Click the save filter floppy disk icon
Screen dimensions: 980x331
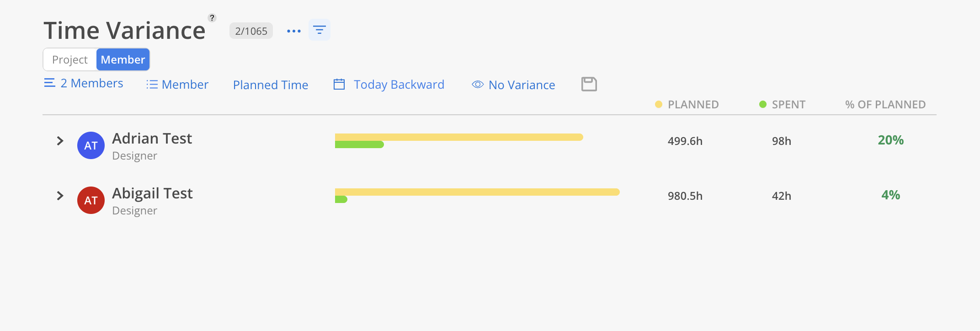pyautogui.click(x=589, y=84)
